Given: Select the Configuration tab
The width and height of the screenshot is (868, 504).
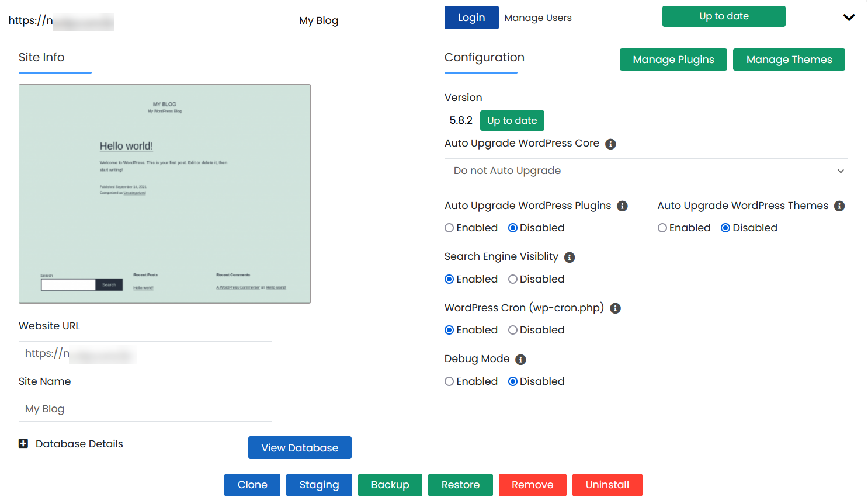Looking at the screenshot, I should coord(484,57).
